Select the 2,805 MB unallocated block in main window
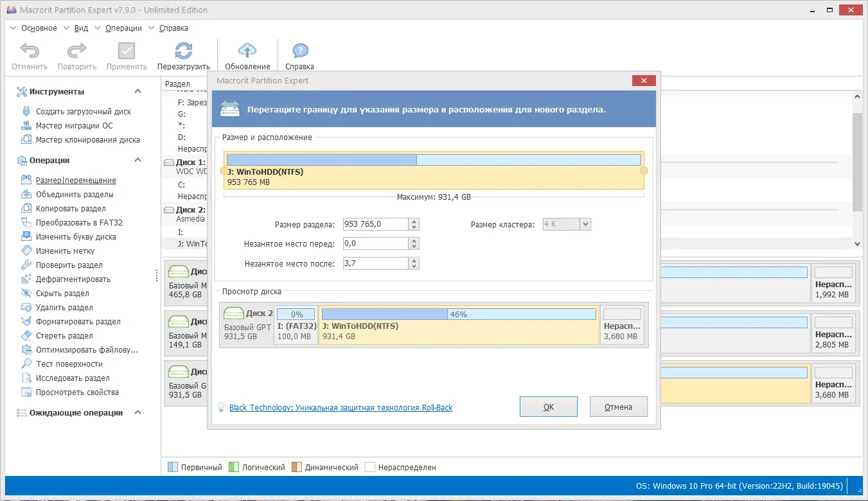Screen dimensions: 868x501 click(x=834, y=333)
